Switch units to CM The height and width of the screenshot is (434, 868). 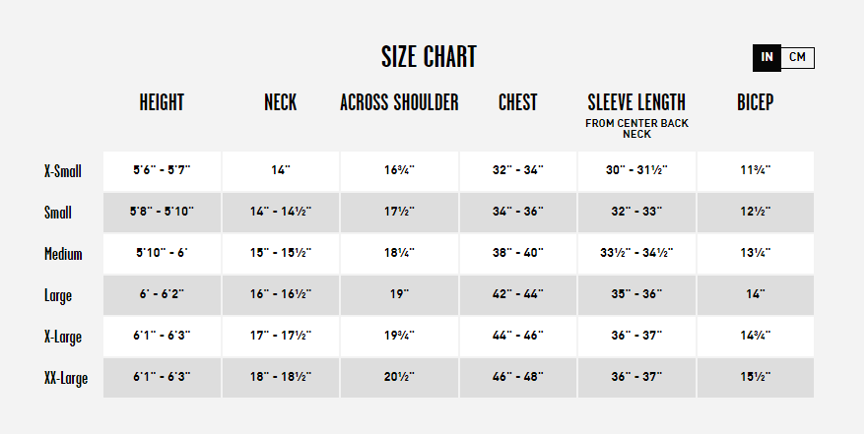797,57
